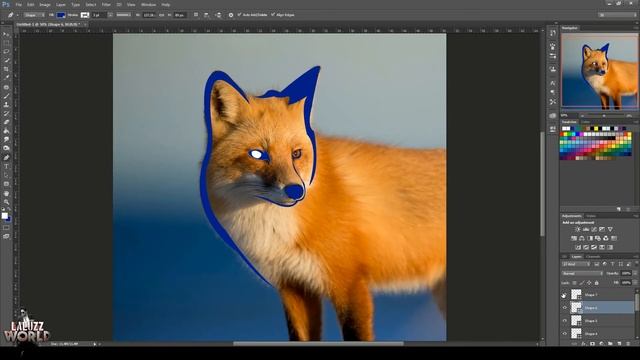Select the Lasso tool

[6, 51]
